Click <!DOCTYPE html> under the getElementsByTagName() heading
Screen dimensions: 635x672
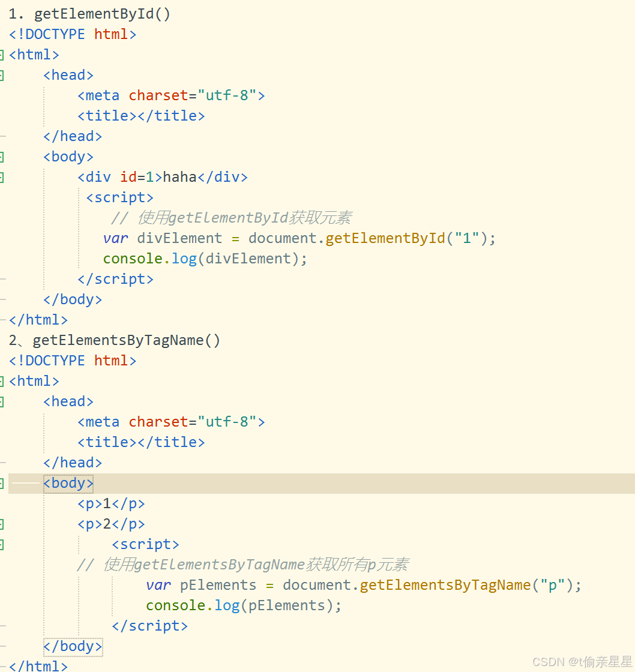tap(73, 361)
